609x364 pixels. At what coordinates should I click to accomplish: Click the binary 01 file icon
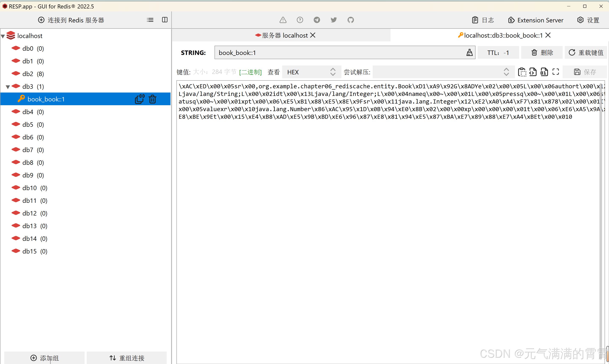544,72
